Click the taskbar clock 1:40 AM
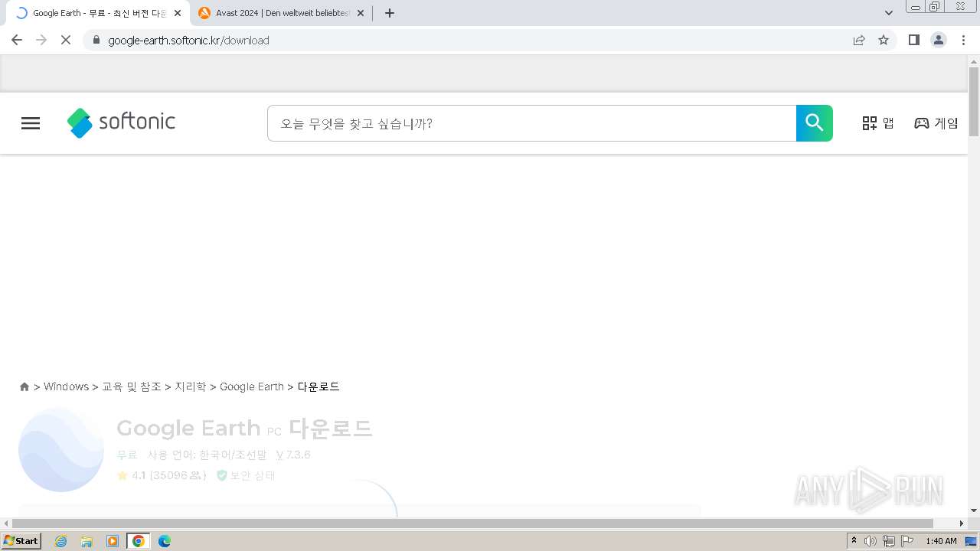This screenshot has height=551, width=980. click(941, 541)
